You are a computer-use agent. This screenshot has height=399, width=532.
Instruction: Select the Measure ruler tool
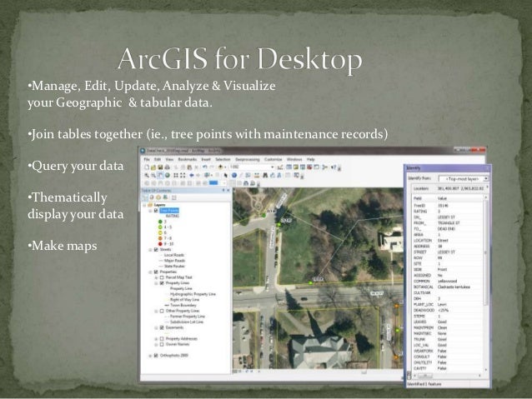[257, 175]
